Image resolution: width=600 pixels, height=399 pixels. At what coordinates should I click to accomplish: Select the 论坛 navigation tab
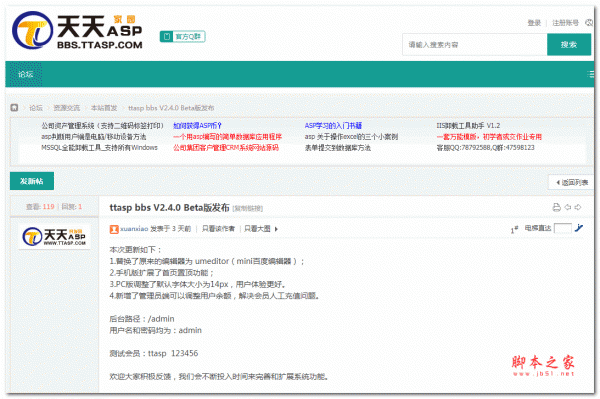point(26,74)
